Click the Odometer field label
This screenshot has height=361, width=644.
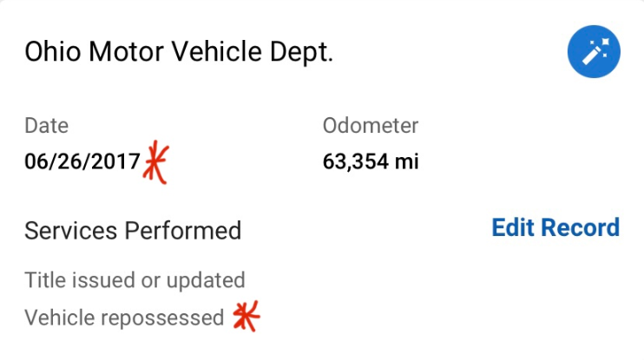click(371, 125)
